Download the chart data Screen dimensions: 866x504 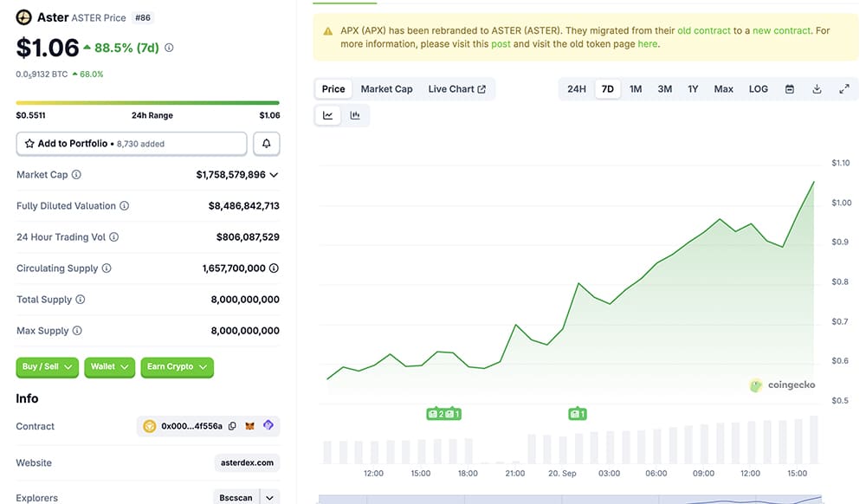pos(817,88)
